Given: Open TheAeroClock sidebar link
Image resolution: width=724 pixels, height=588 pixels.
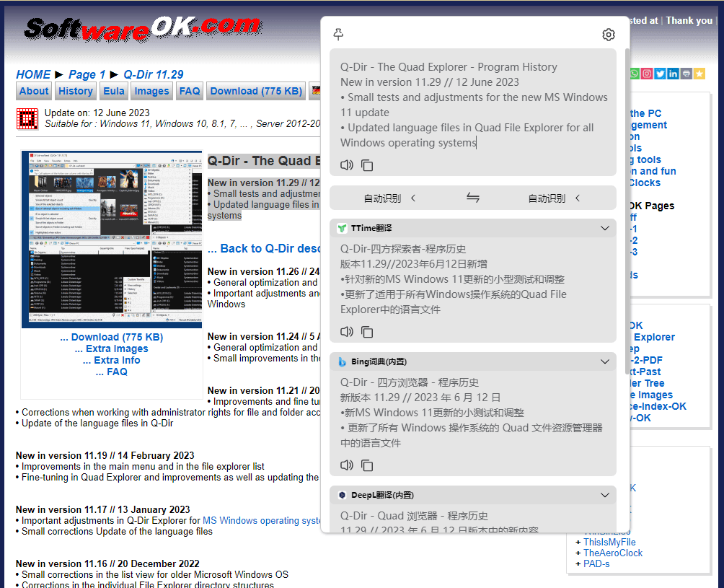Looking at the screenshot, I should click(x=613, y=553).
